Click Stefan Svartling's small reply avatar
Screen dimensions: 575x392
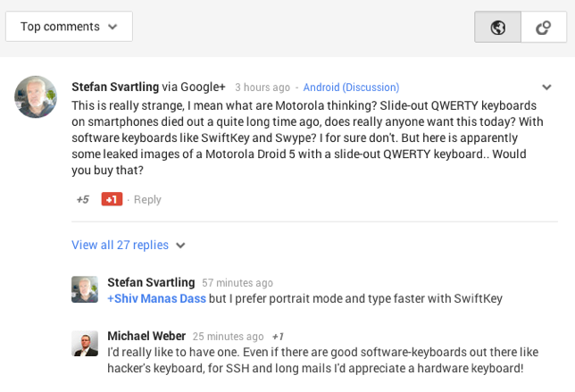[85, 289]
